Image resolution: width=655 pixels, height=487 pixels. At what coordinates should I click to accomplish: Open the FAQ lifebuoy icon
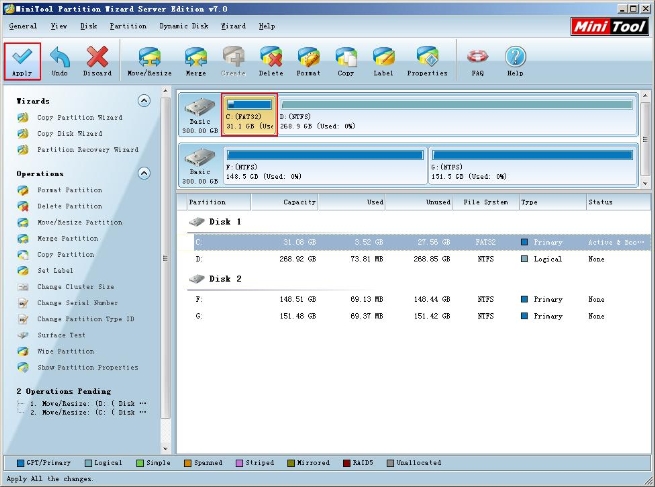coord(477,57)
